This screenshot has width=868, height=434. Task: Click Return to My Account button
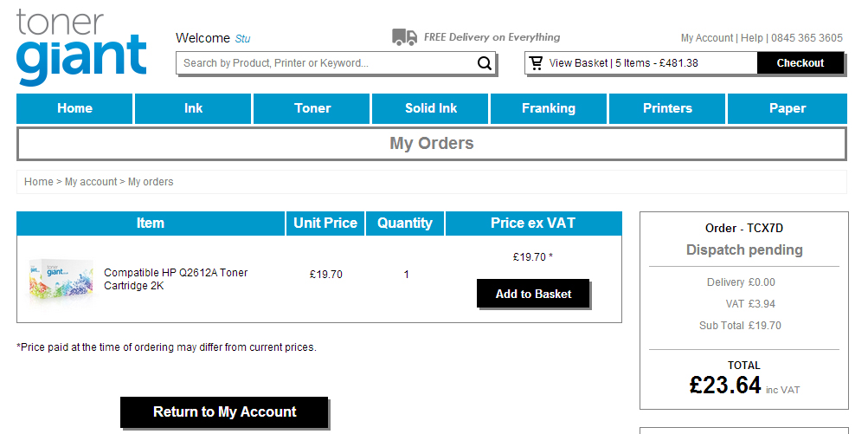tap(224, 411)
